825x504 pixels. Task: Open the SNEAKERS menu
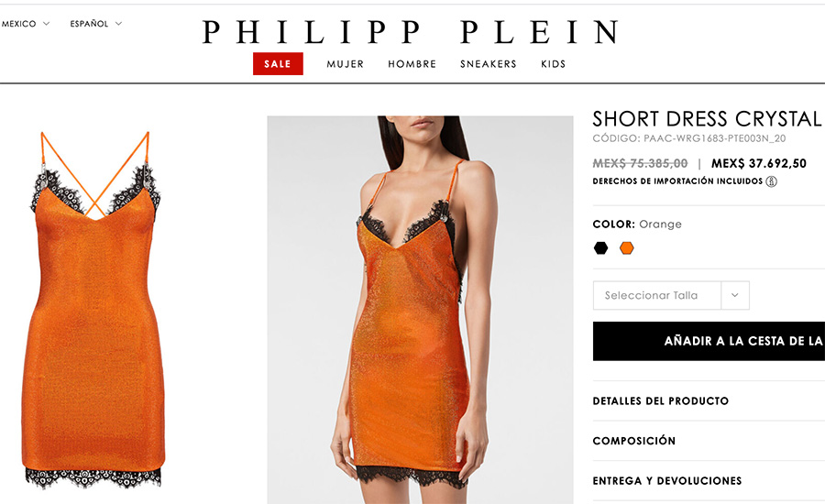point(489,64)
